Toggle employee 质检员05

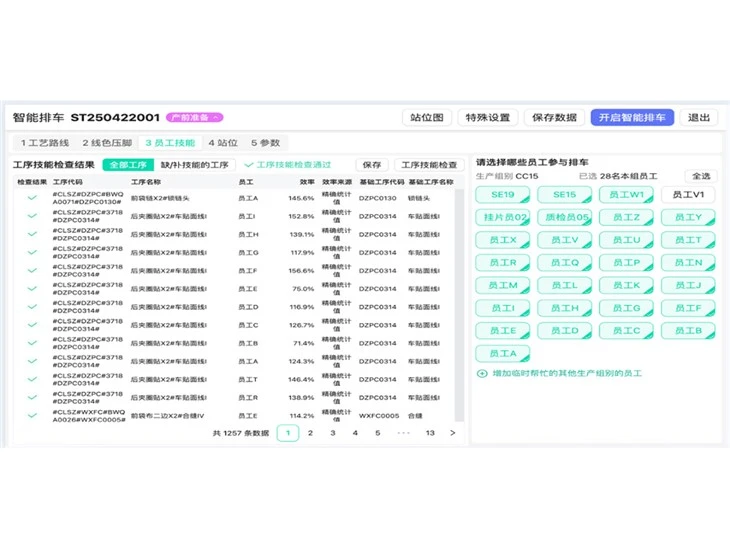tap(564, 217)
